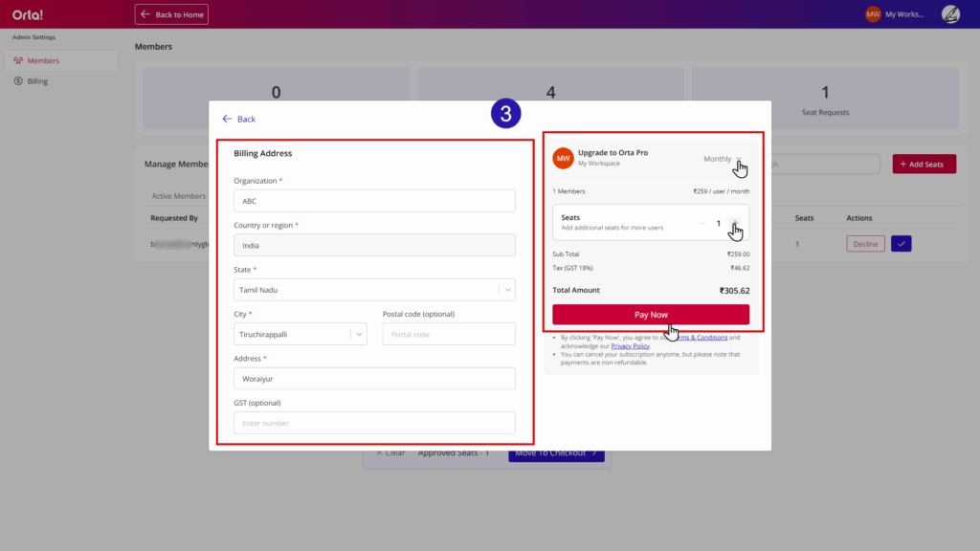Switch to the Active Members tab
The image size is (980, 551).
pyautogui.click(x=178, y=196)
